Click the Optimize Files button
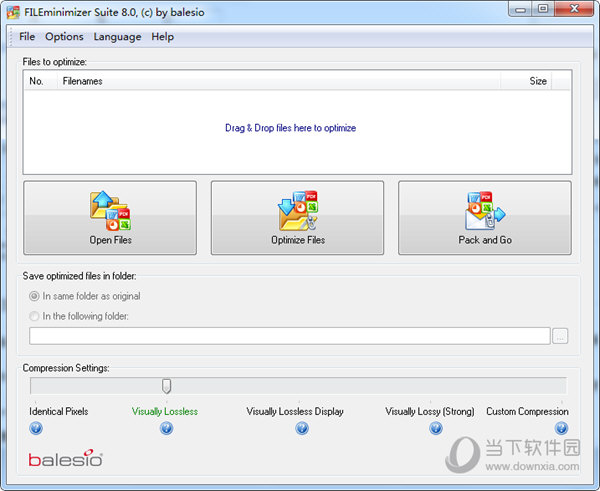This screenshot has width=600, height=491. [x=297, y=218]
